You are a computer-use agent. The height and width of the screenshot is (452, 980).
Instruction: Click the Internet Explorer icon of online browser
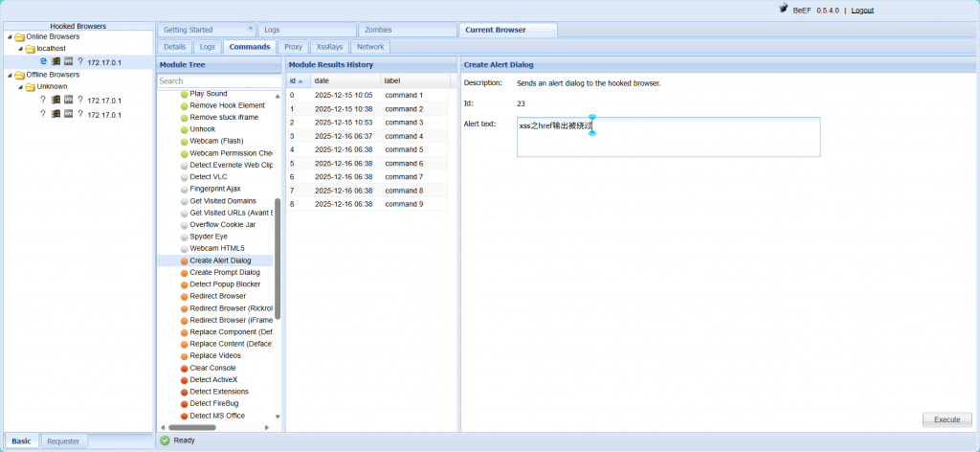pyautogui.click(x=43, y=61)
